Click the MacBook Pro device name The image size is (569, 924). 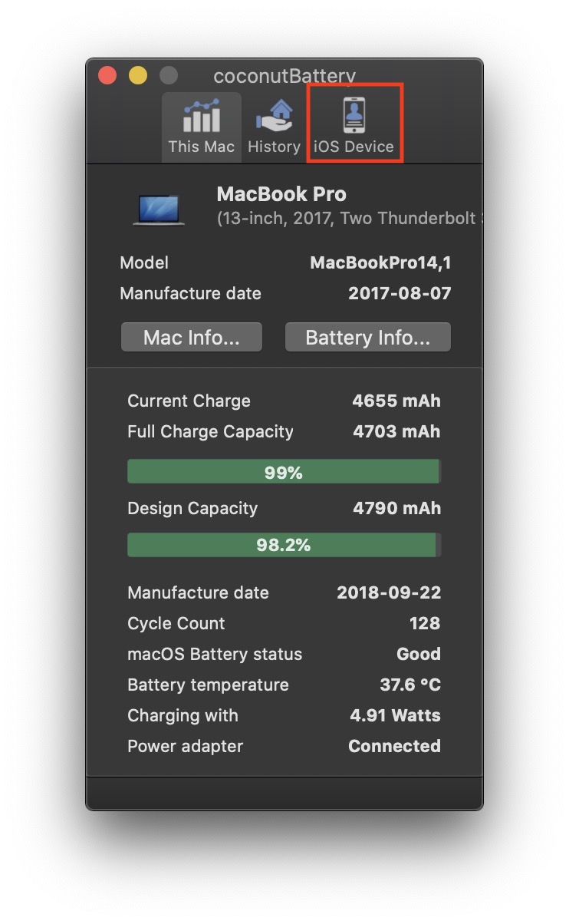click(x=281, y=194)
